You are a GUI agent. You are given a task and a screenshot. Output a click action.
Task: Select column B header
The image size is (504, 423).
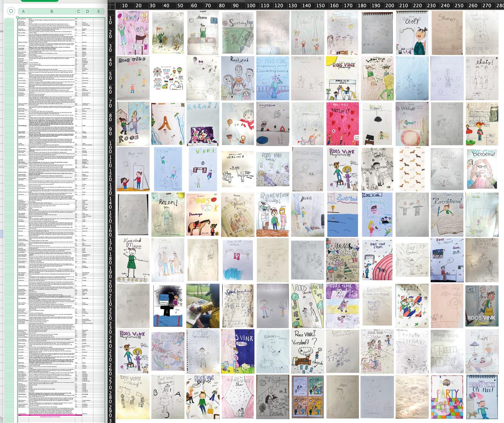[x=52, y=11]
